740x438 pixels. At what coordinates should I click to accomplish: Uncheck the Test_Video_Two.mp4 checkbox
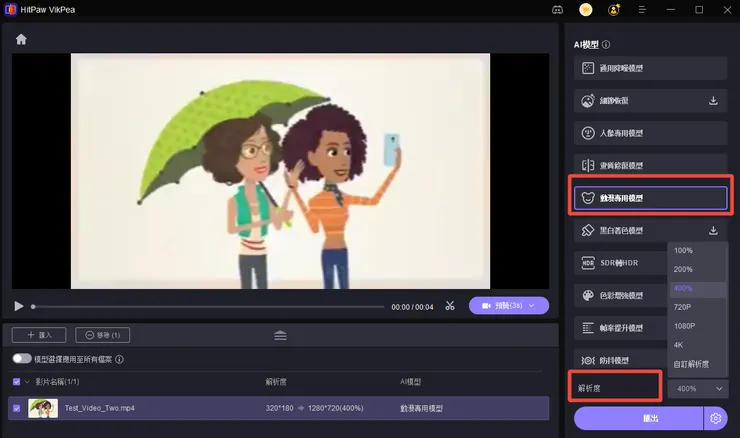[x=16, y=408]
